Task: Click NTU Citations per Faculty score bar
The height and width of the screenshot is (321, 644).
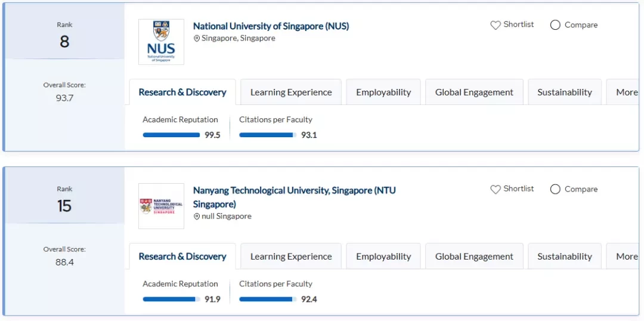Action: [268, 299]
